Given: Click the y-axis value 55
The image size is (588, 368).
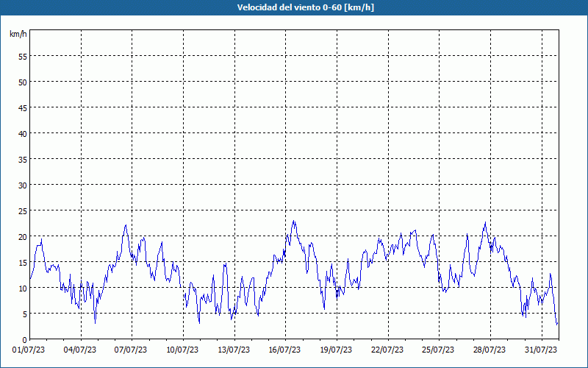Looking at the screenshot, I should point(23,57).
